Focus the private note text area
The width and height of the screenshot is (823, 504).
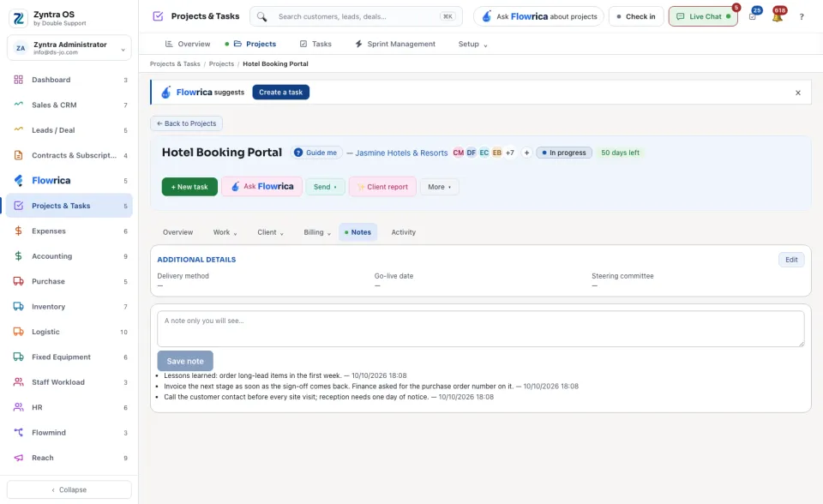tap(480, 329)
